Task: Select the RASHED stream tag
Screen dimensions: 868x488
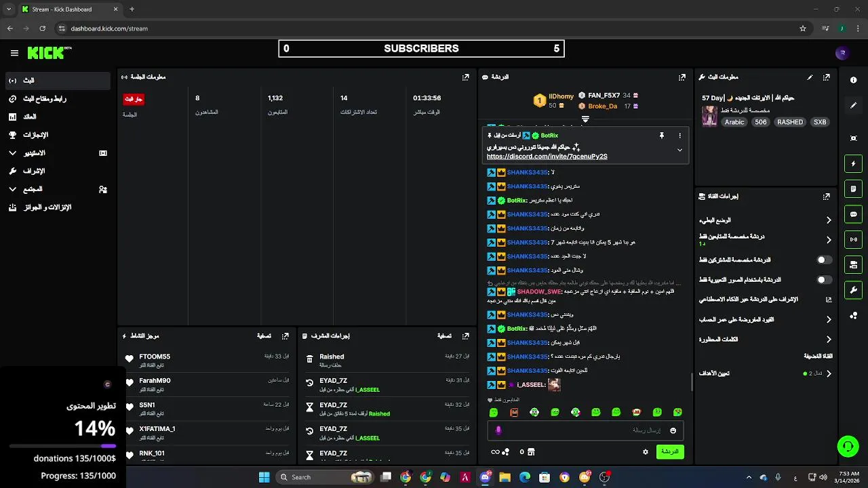Action: pyautogui.click(x=790, y=122)
